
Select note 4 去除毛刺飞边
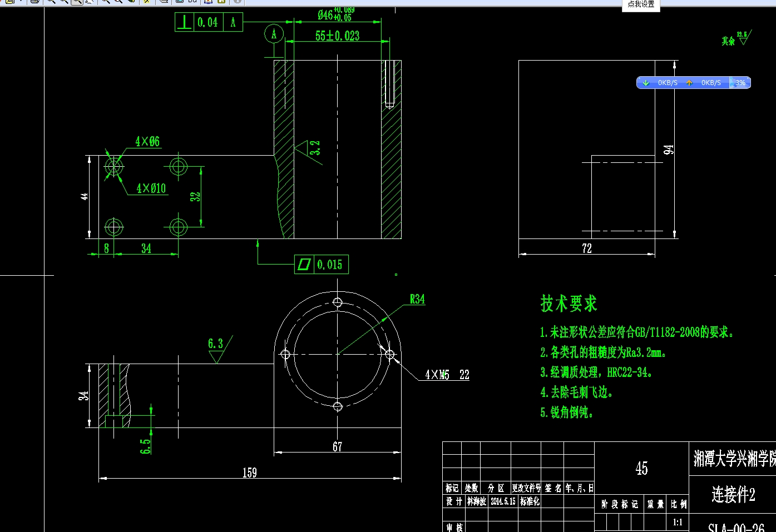click(576, 392)
